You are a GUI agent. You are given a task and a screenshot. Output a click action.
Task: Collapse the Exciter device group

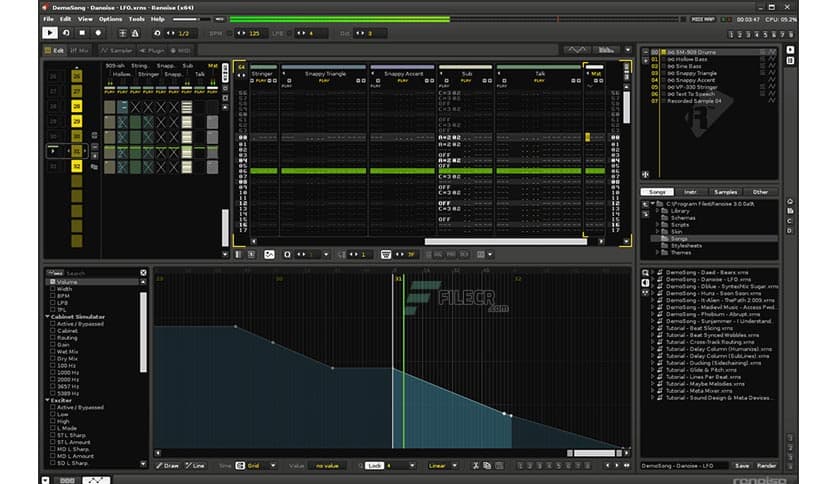[47, 400]
